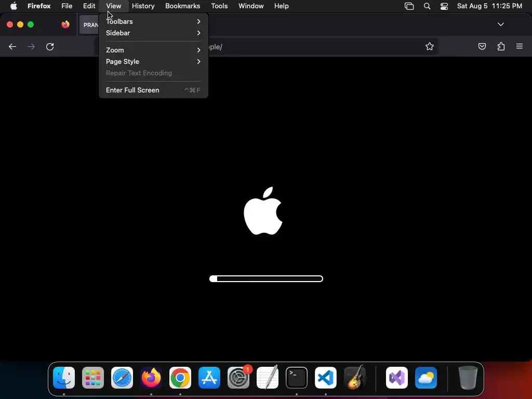This screenshot has height=399, width=532.
Task: Click Firefox in the Dock
Action: 151,378
